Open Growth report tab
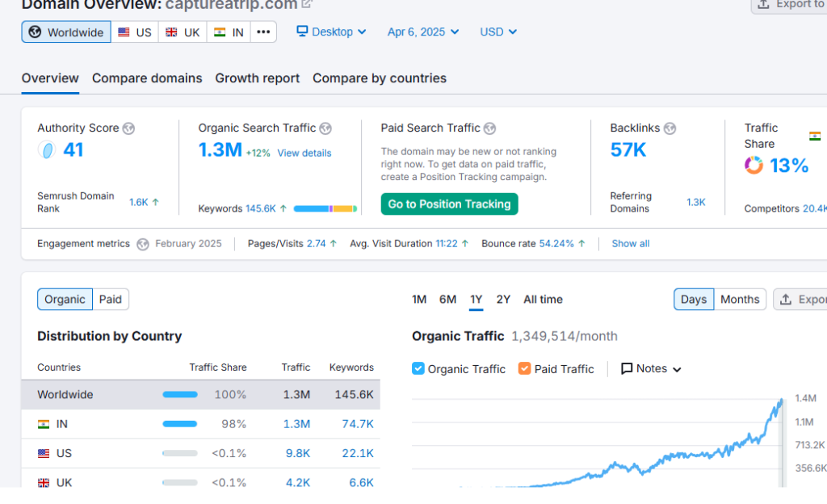This screenshot has width=827, height=504. (258, 78)
